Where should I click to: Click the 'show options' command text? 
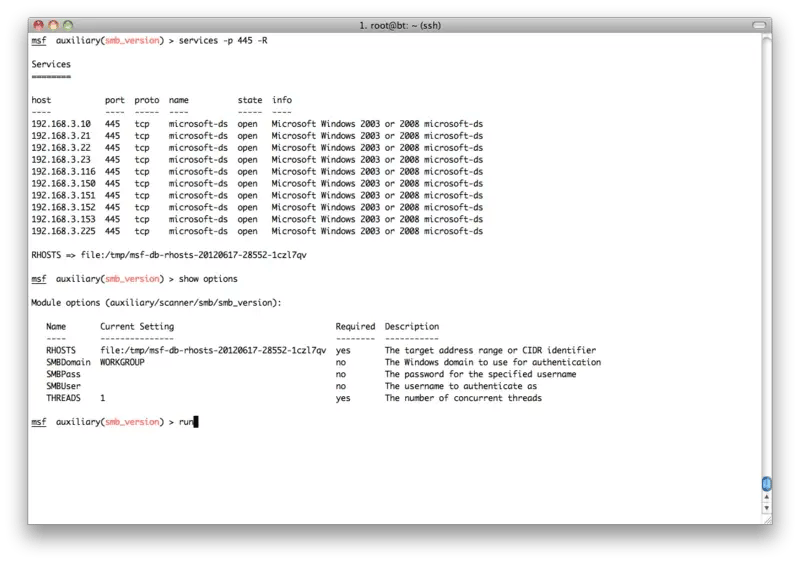tap(208, 278)
